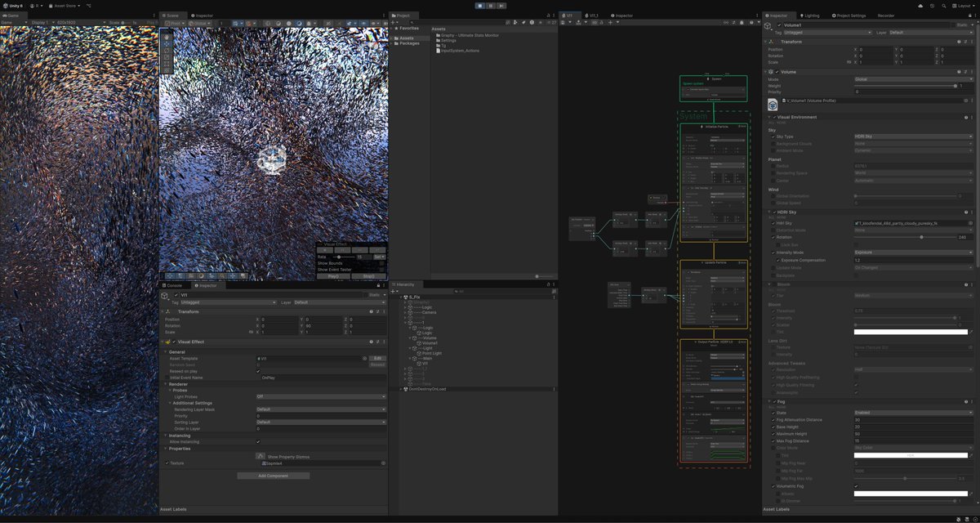Viewport: 980px width, 523px height.
Task: Select the Move tool in Scene overlay
Action: click(x=167, y=43)
